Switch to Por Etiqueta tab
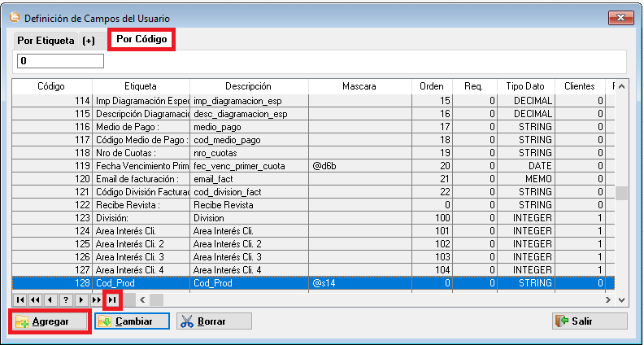This screenshot has height=345, width=644. pos(46,41)
